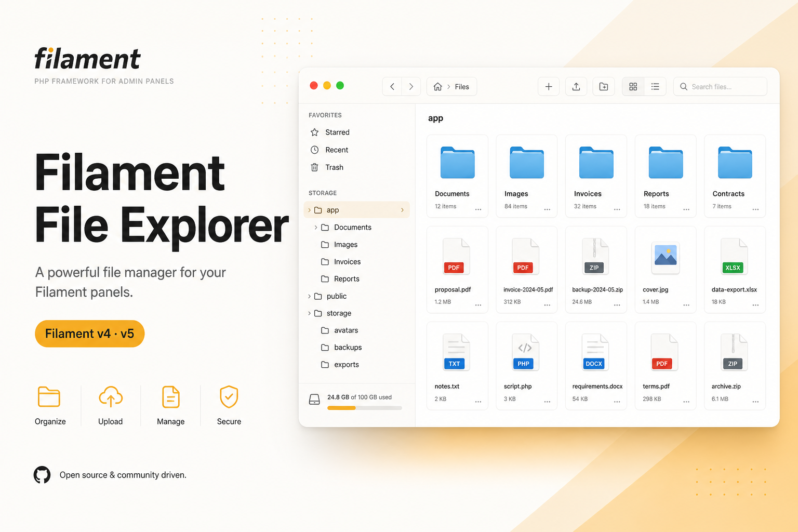
Task: Expand the storage folder chevron
Action: click(x=310, y=313)
